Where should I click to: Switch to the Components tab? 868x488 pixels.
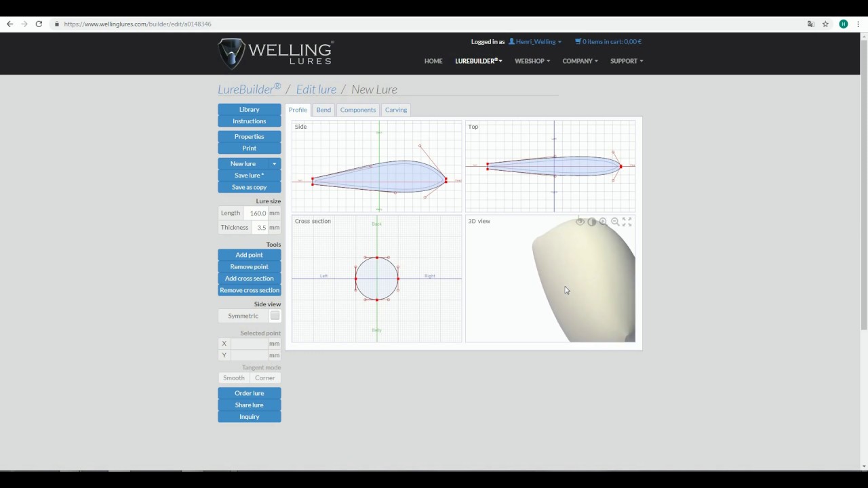click(358, 110)
